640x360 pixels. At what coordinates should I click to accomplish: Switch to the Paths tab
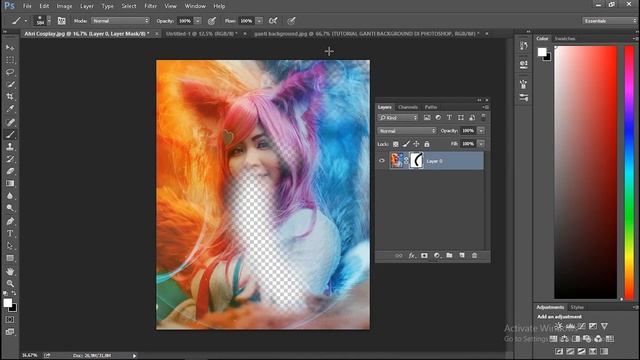click(431, 107)
